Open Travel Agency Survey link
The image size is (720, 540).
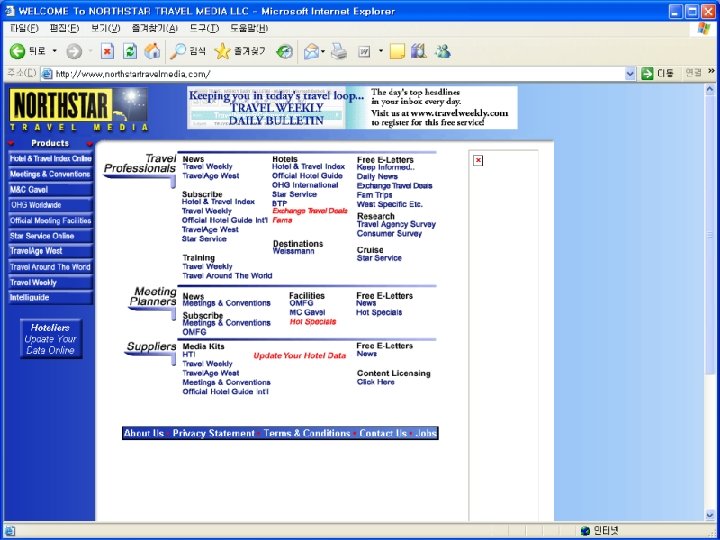[396, 224]
